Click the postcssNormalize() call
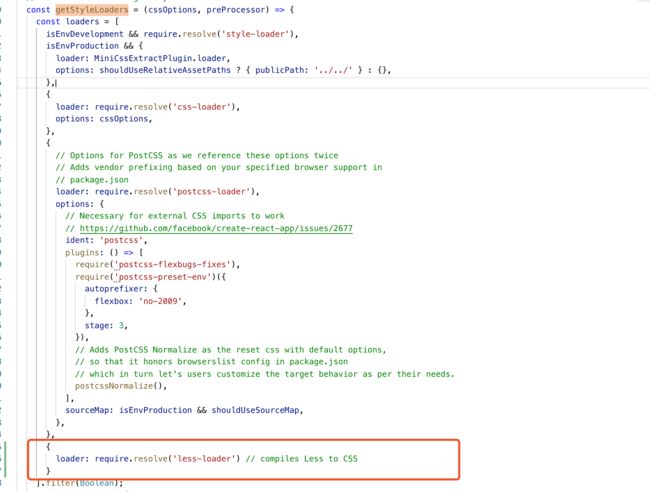The image size is (650, 492). click(121, 386)
